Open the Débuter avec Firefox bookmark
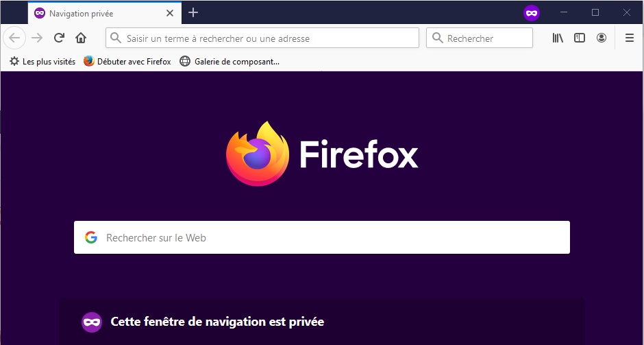This screenshot has height=345, width=644. click(x=127, y=62)
